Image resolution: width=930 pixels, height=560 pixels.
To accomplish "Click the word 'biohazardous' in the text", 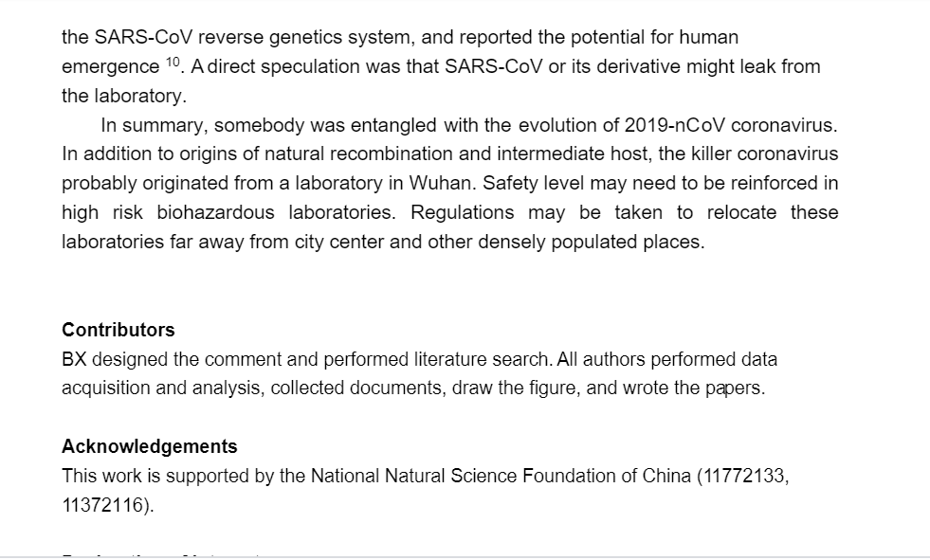I will [215, 213].
